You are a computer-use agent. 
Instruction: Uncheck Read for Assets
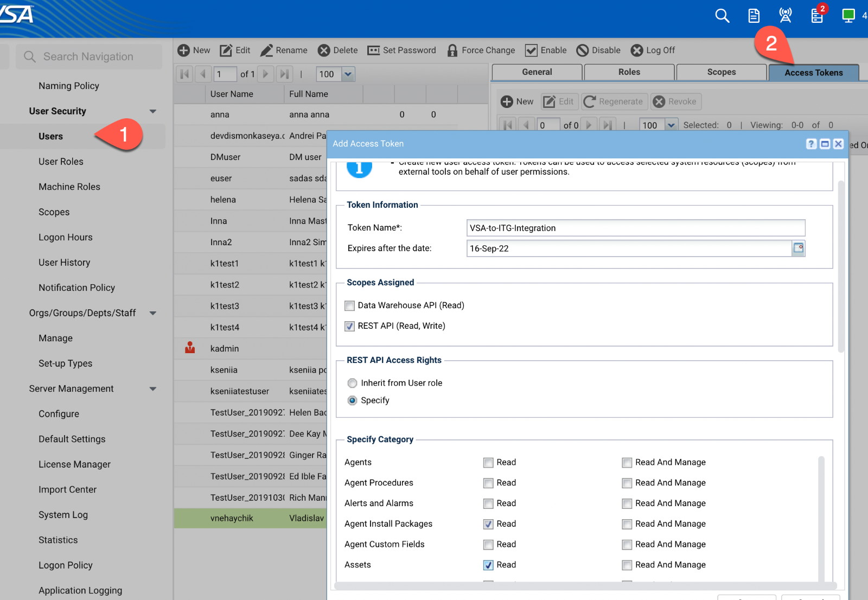click(488, 565)
